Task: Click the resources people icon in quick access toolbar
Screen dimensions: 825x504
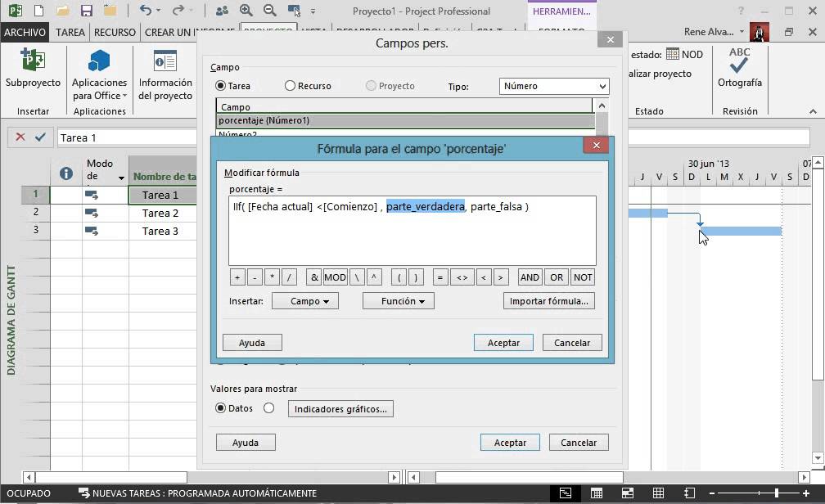Action: pos(222,11)
